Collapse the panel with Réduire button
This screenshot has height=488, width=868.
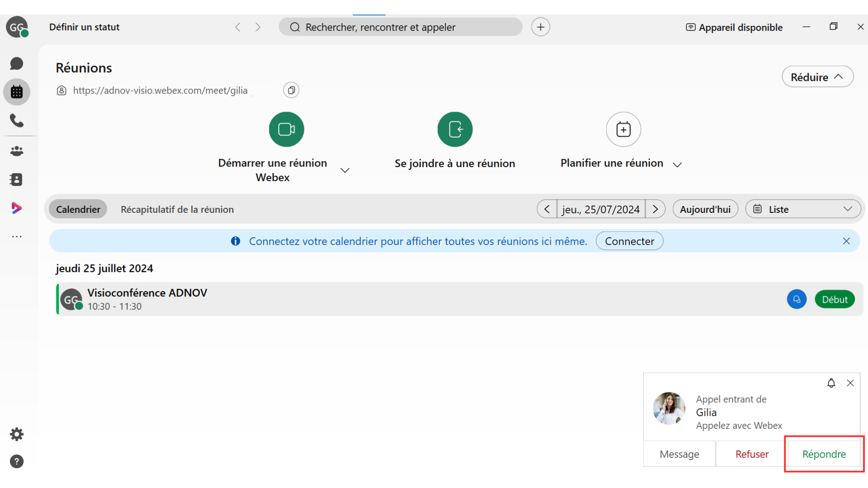[x=818, y=77]
